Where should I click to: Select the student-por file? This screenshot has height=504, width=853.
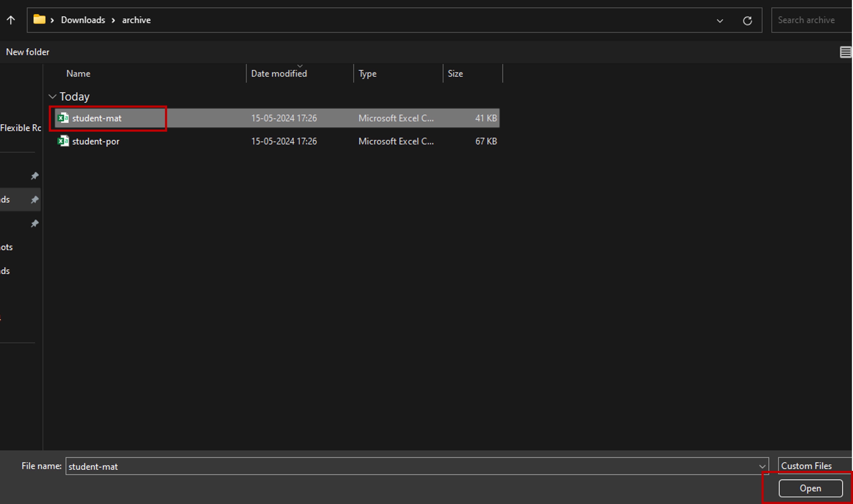coord(96,141)
